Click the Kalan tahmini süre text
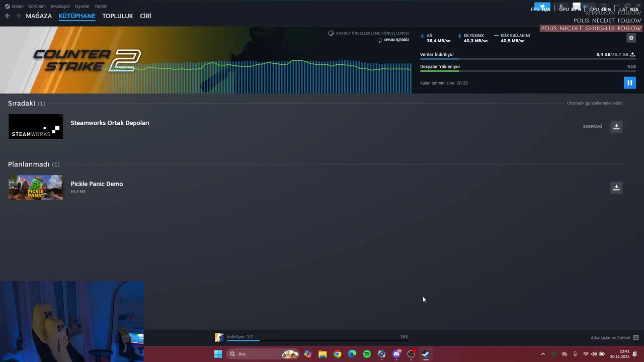The image size is (644, 362). coord(444,83)
